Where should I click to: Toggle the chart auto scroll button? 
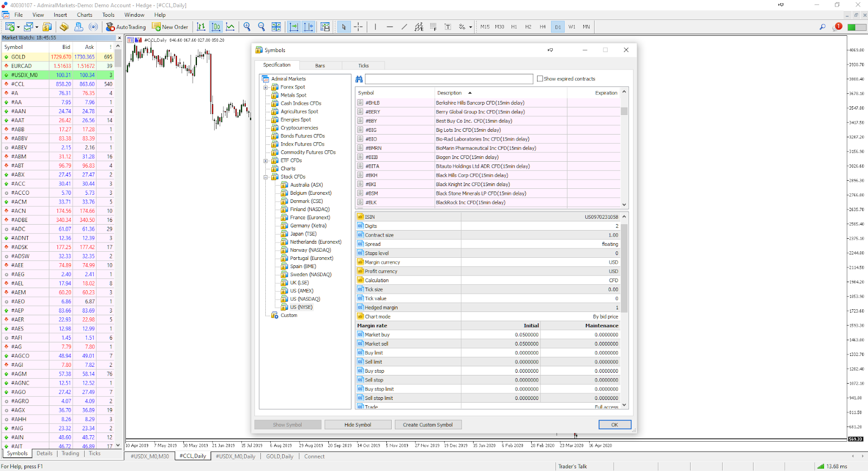click(x=294, y=27)
